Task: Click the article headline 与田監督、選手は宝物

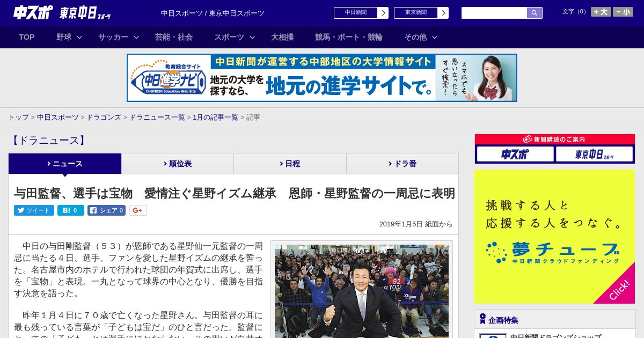Action: (x=235, y=193)
